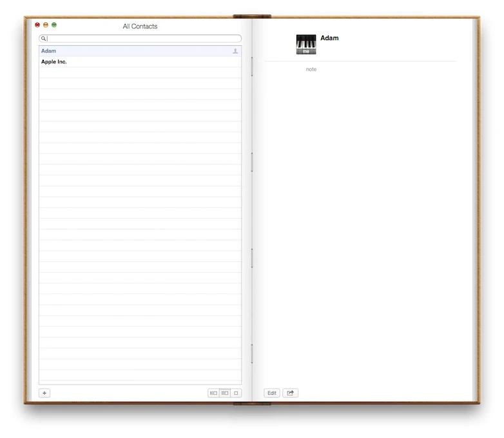Click the add contact plus button

click(44, 393)
